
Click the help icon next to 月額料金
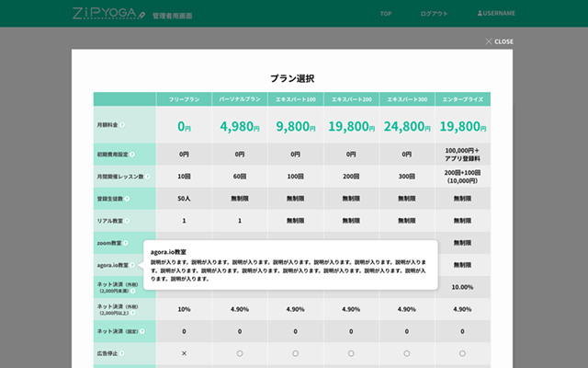tap(123, 124)
